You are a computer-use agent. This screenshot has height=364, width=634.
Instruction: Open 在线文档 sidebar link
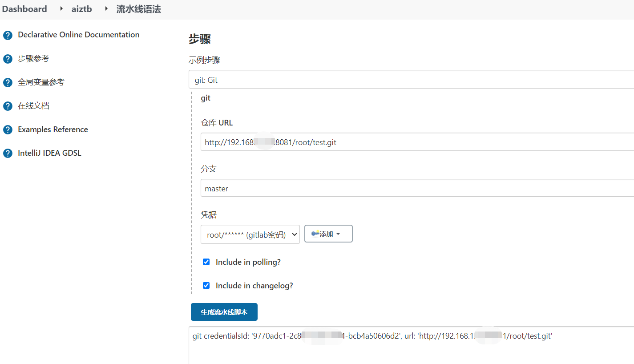[x=33, y=105]
